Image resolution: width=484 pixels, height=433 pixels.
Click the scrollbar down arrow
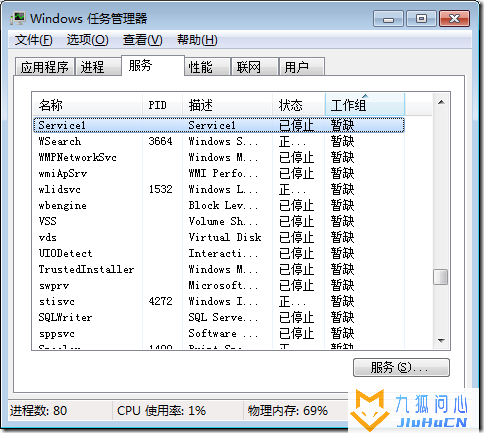pyautogui.click(x=441, y=341)
